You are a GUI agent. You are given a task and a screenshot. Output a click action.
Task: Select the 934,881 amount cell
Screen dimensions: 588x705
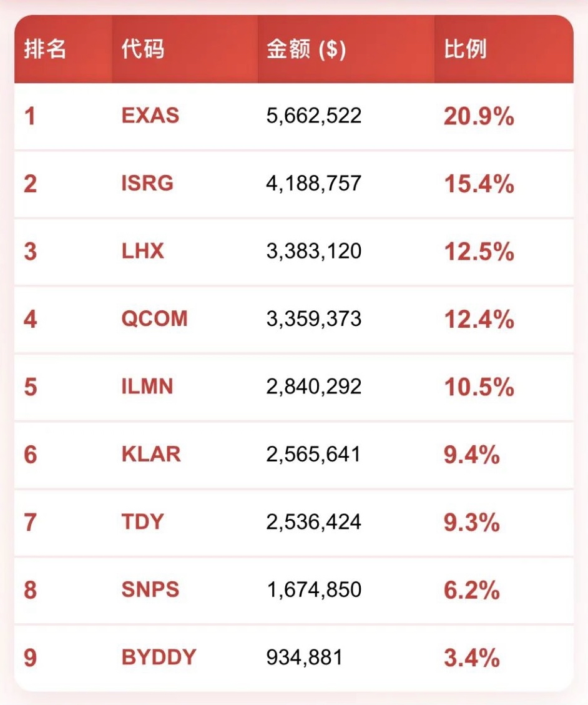point(305,657)
